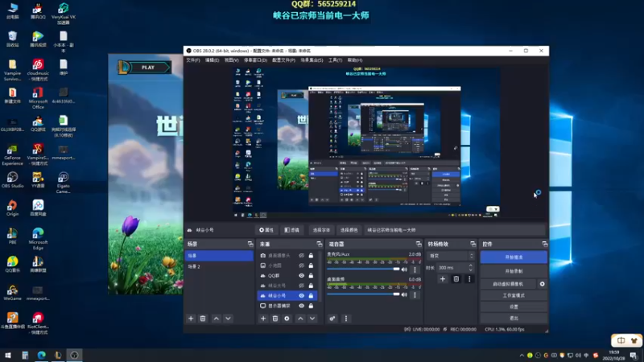644x362 pixels.
Task: Remove transition with trash icon
Action: point(456,279)
